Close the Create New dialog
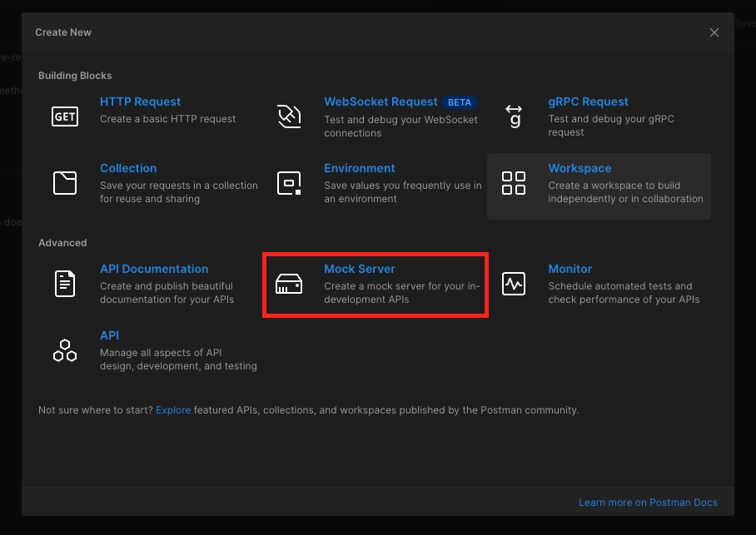Image resolution: width=756 pixels, height=535 pixels. [x=714, y=32]
